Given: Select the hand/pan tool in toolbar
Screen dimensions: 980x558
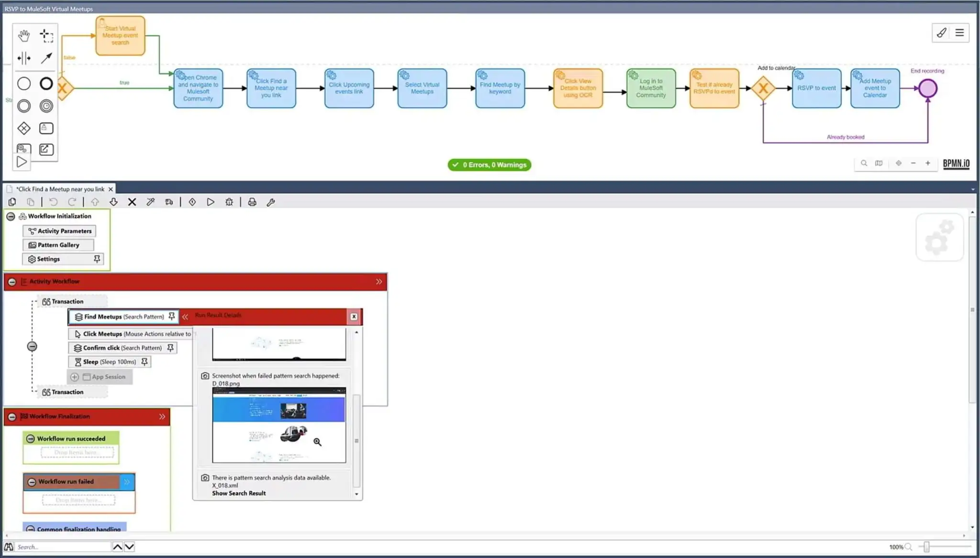Looking at the screenshot, I should (x=23, y=35).
